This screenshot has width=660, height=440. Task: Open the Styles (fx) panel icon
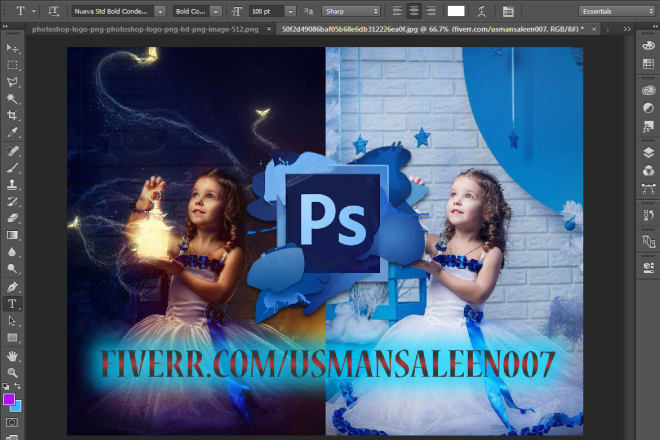click(648, 126)
